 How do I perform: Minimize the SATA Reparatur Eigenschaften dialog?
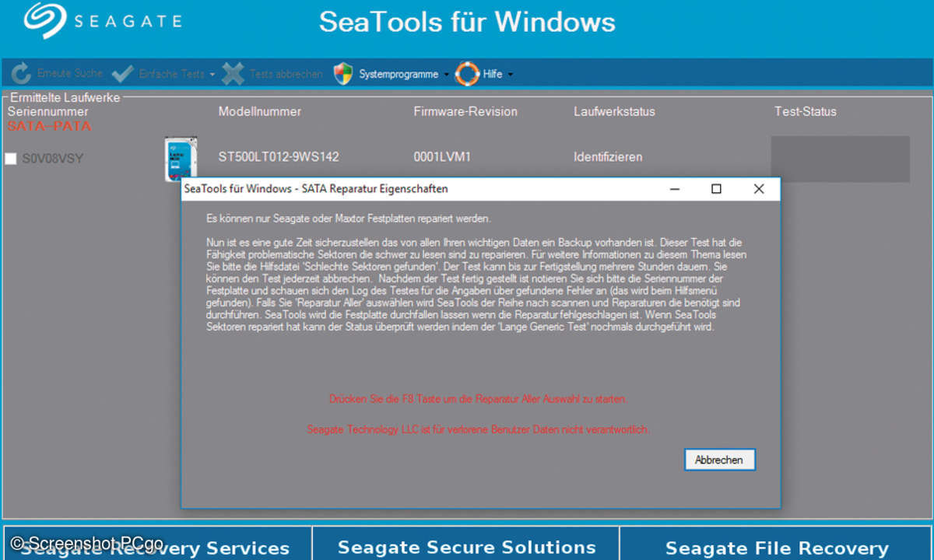pyautogui.click(x=674, y=189)
